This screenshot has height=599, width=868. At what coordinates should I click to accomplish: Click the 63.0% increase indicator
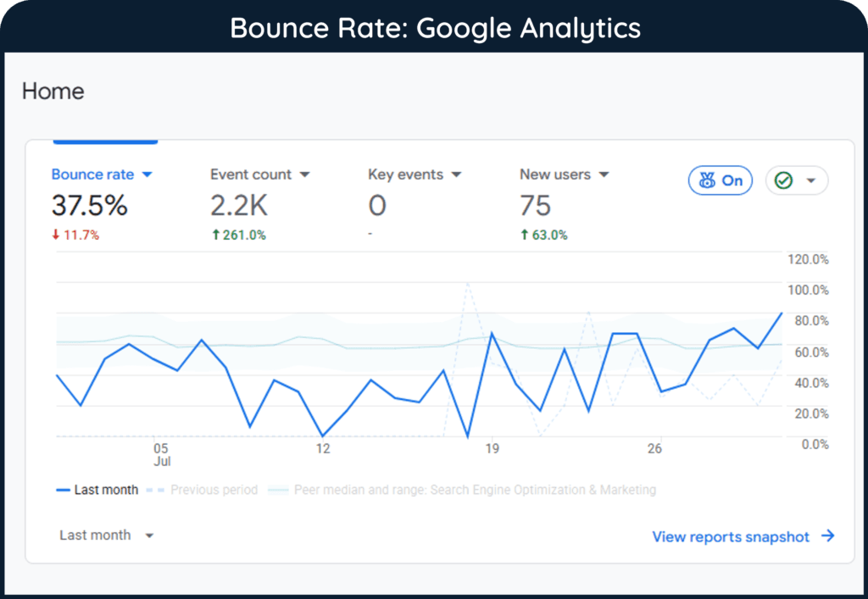(x=543, y=235)
